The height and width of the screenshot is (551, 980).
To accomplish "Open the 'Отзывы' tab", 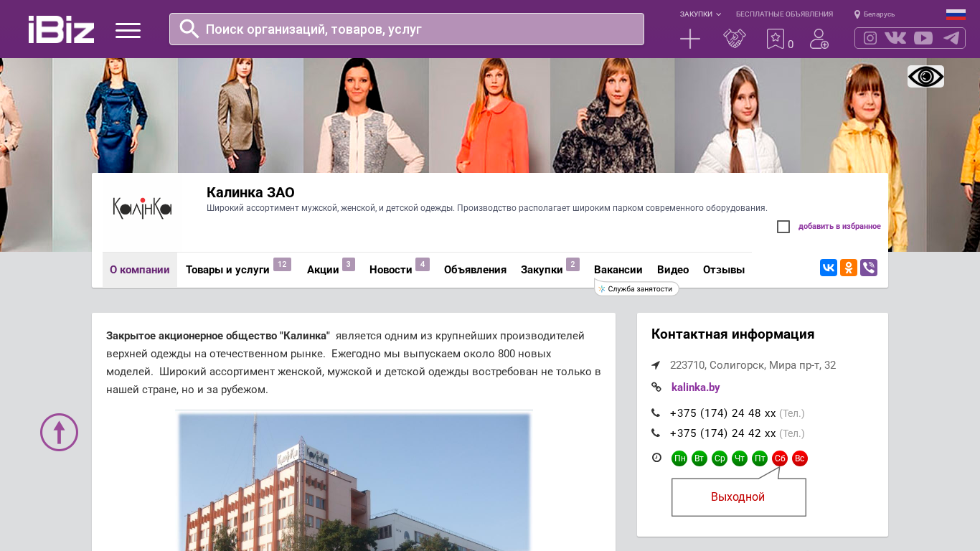I will pyautogui.click(x=724, y=270).
